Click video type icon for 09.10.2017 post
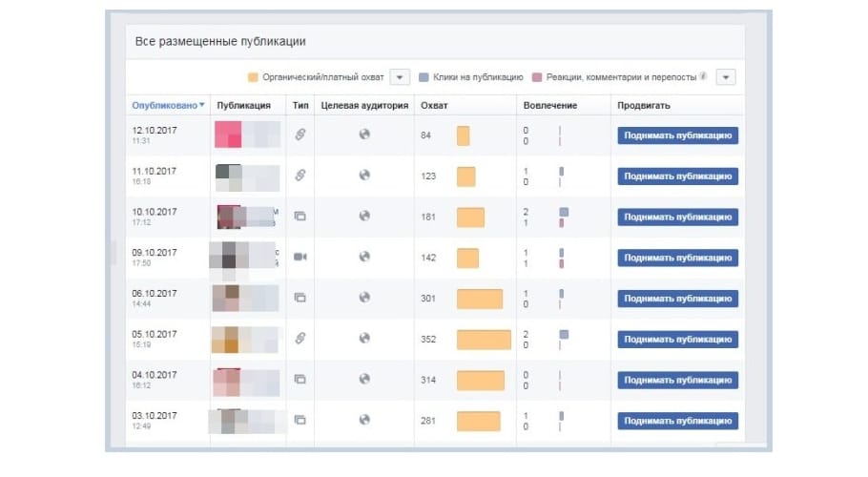Viewport: 868px width, 477px height. 300,257
